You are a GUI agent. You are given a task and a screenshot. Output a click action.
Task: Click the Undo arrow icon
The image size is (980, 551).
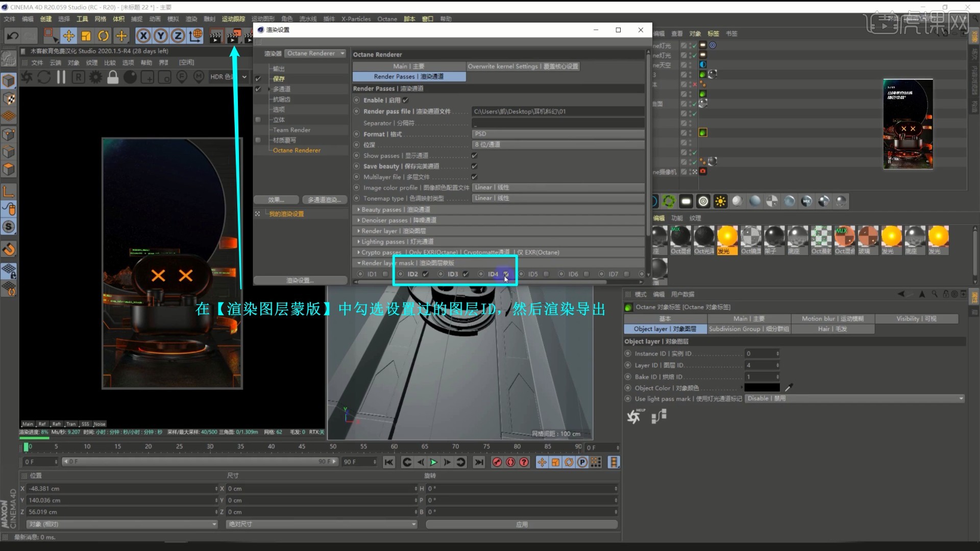coord(13,36)
